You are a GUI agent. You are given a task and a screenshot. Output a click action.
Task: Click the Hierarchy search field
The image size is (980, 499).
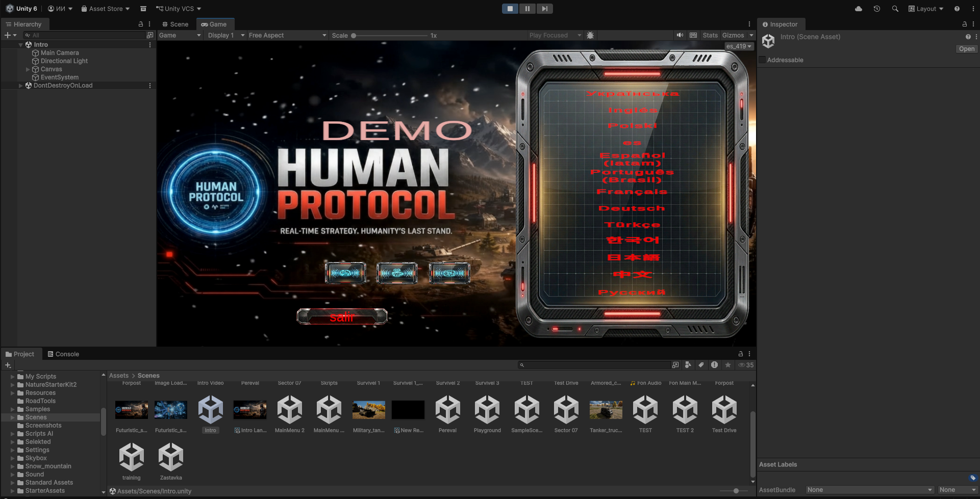tap(84, 35)
